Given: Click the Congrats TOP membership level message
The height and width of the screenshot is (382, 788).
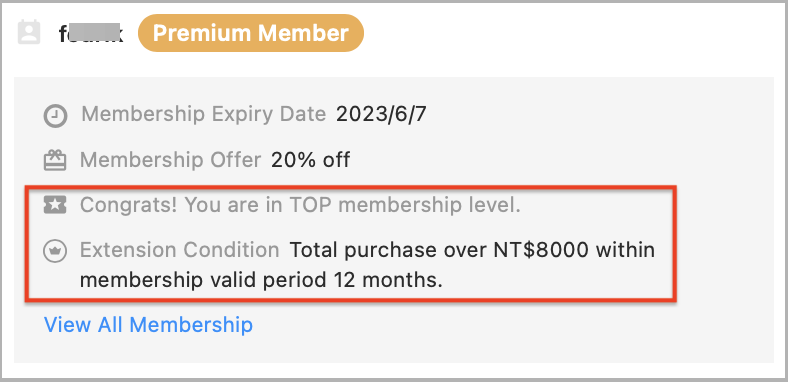Looking at the screenshot, I should (300, 206).
